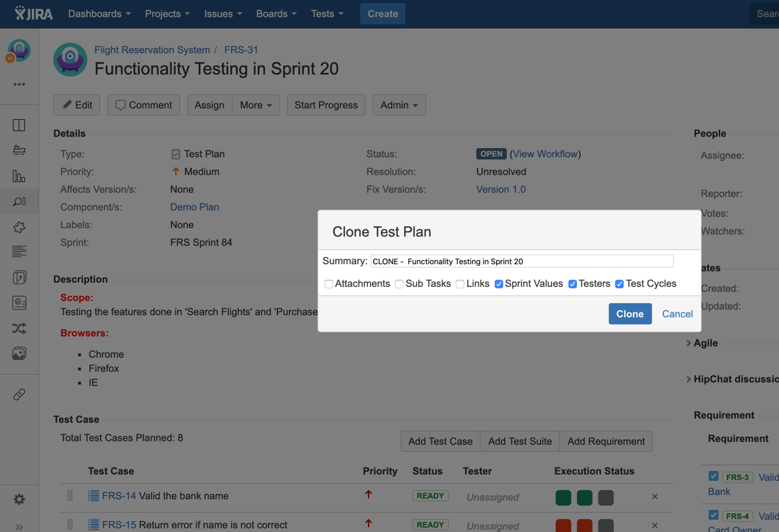Image resolution: width=779 pixels, height=532 pixels.
Task: Click the ship releases icon in sidebar
Action: (19, 150)
